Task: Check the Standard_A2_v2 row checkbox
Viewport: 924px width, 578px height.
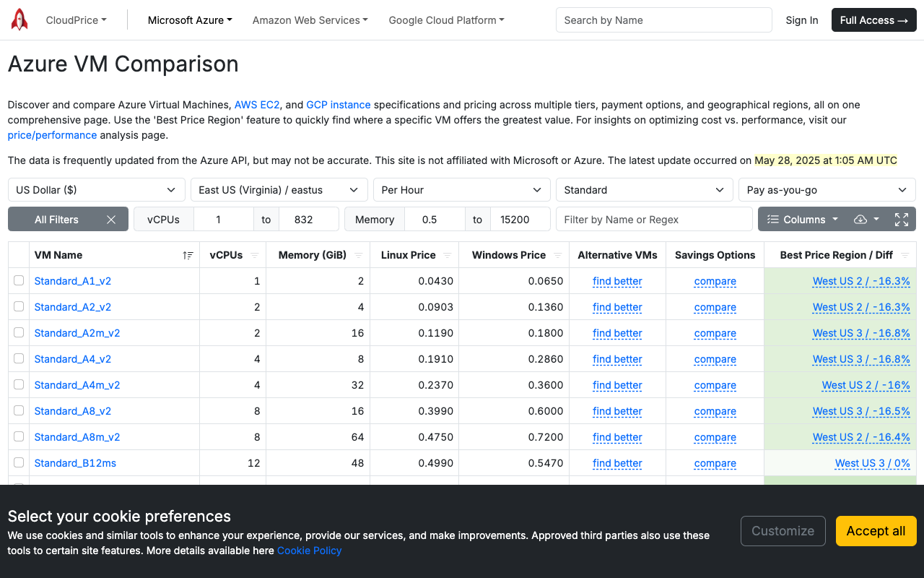Action: point(19,306)
